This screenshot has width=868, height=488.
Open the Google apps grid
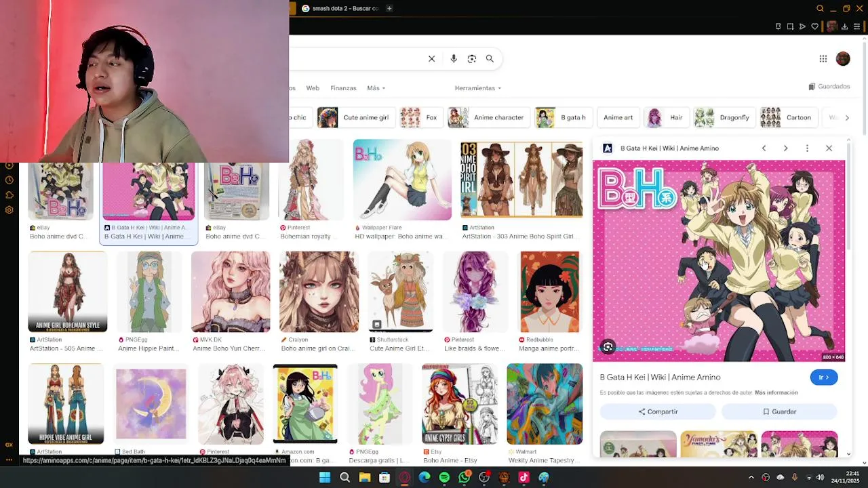pos(823,59)
